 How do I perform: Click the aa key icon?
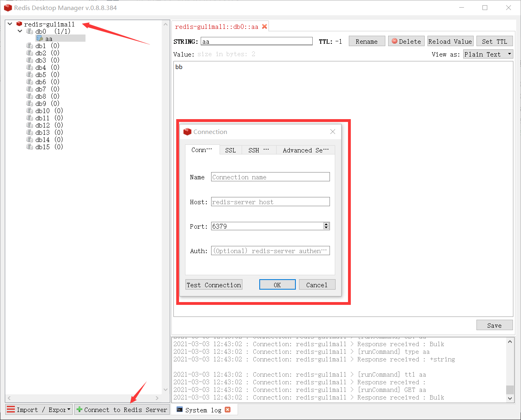tap(40, 39)
